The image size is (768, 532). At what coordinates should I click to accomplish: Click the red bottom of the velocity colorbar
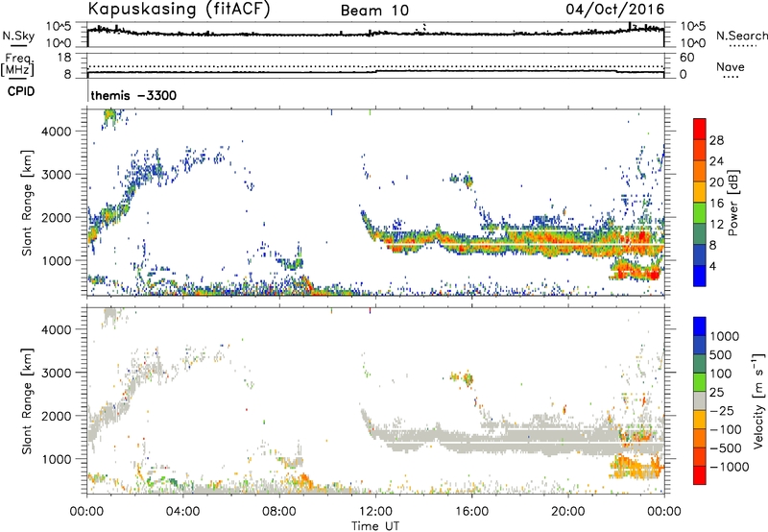pyautogui.click(x=700, y=475)
